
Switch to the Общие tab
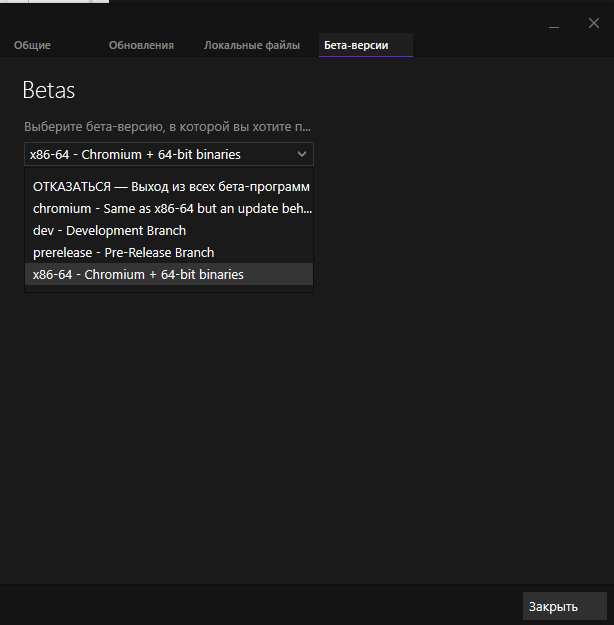tap(32, 45)
